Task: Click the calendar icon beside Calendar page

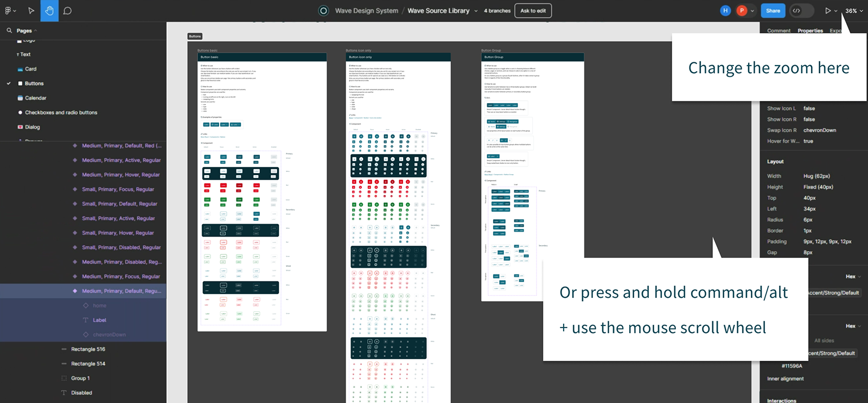Action: click(x=20, y=98)
